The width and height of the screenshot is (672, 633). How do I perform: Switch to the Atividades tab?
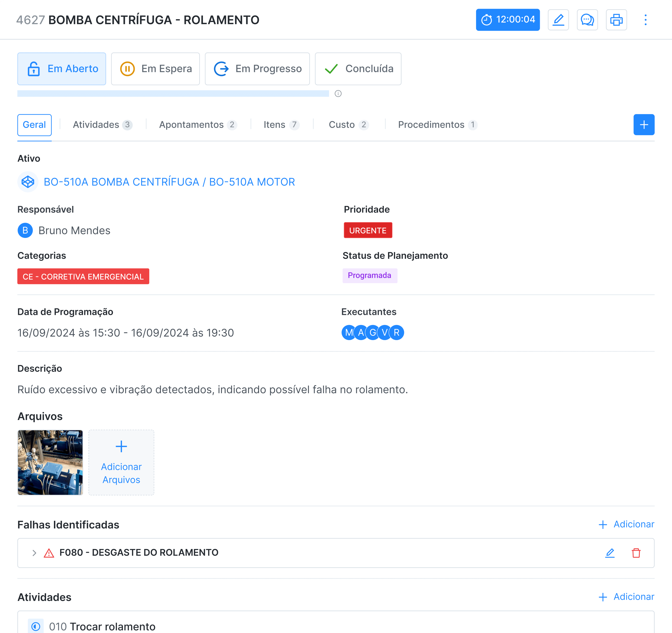click(102, 125)
